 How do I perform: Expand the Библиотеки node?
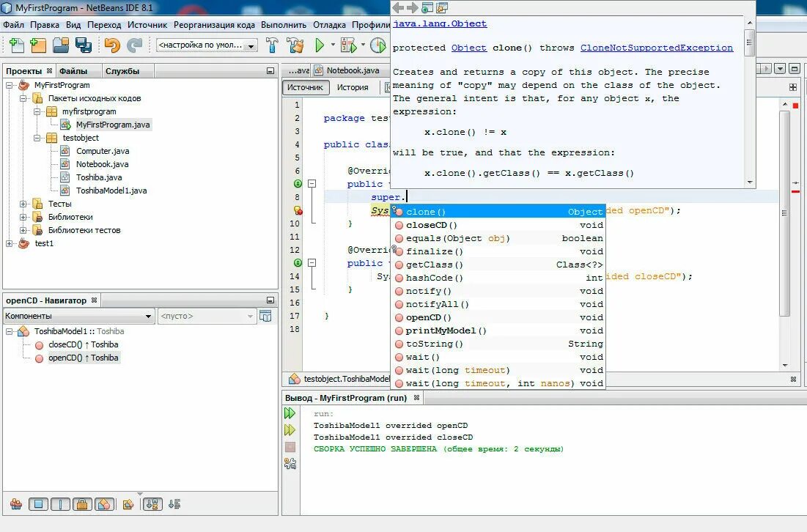(23, 217)
